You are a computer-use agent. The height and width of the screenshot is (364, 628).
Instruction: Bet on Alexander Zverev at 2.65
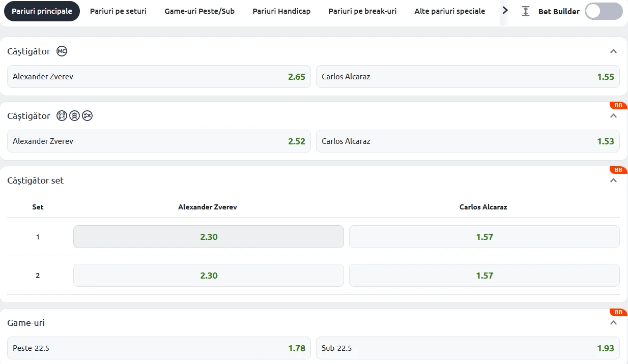159,77
